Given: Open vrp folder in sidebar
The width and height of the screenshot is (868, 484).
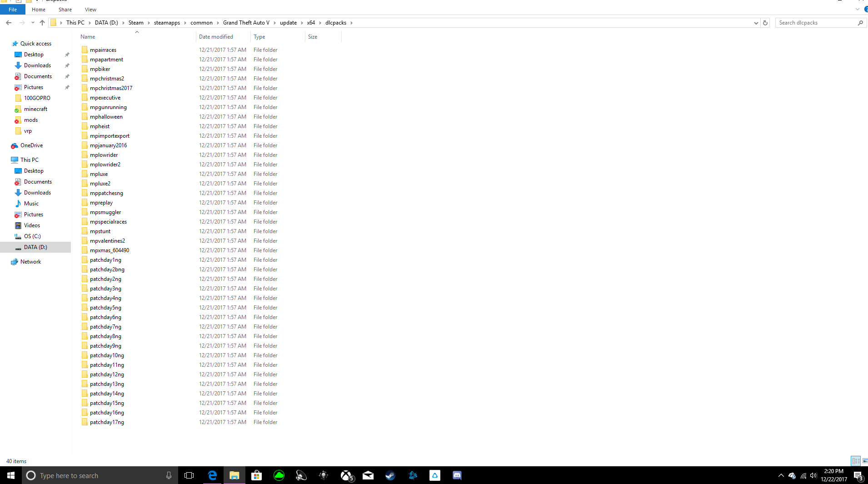Looking at the screenshot, I should (x=28, y=131).
